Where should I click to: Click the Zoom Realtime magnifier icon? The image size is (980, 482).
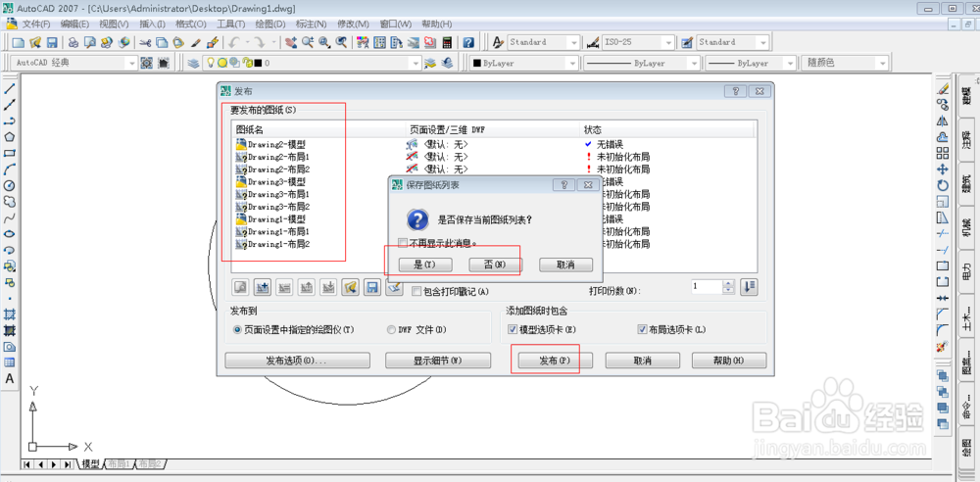coord(307,42)
